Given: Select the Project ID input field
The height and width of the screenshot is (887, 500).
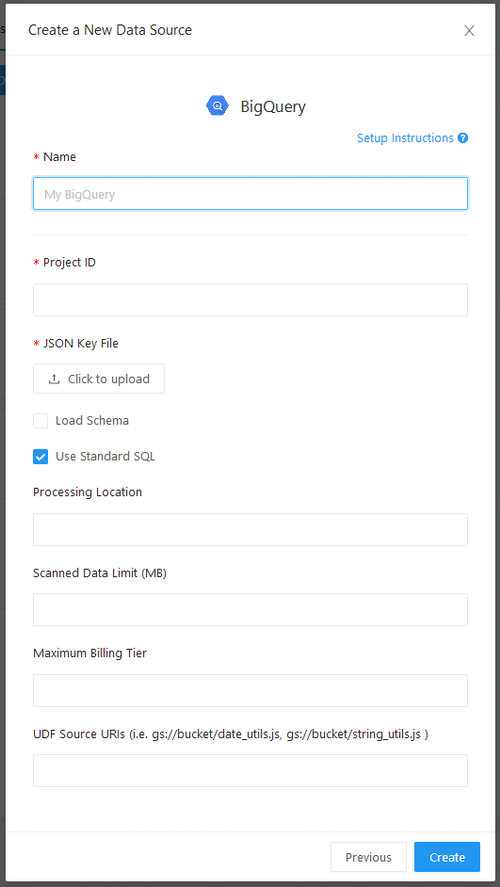Looking at the screenshot, I should pos(251,300).
